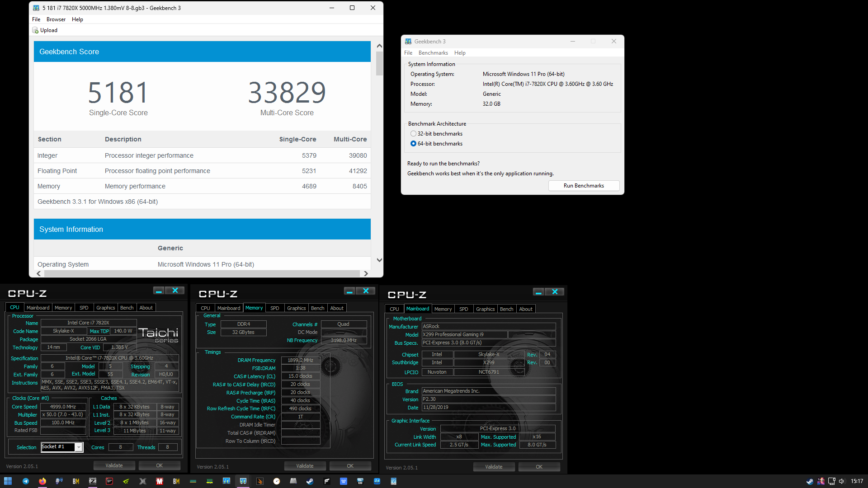Click the Floating Point row label
The width and height of the screenshot is (868, 488).
click(57, 171)
